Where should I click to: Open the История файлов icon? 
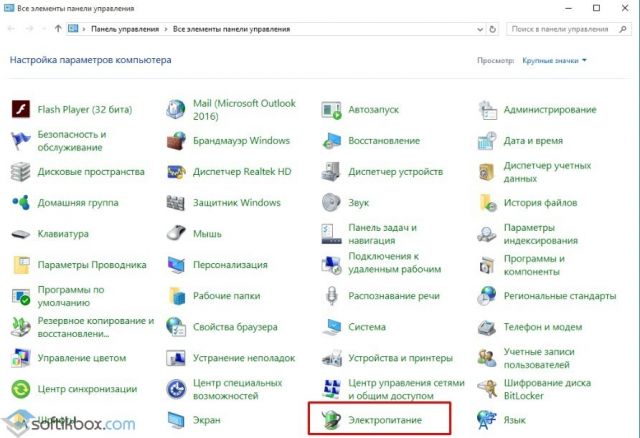(487, 203)
